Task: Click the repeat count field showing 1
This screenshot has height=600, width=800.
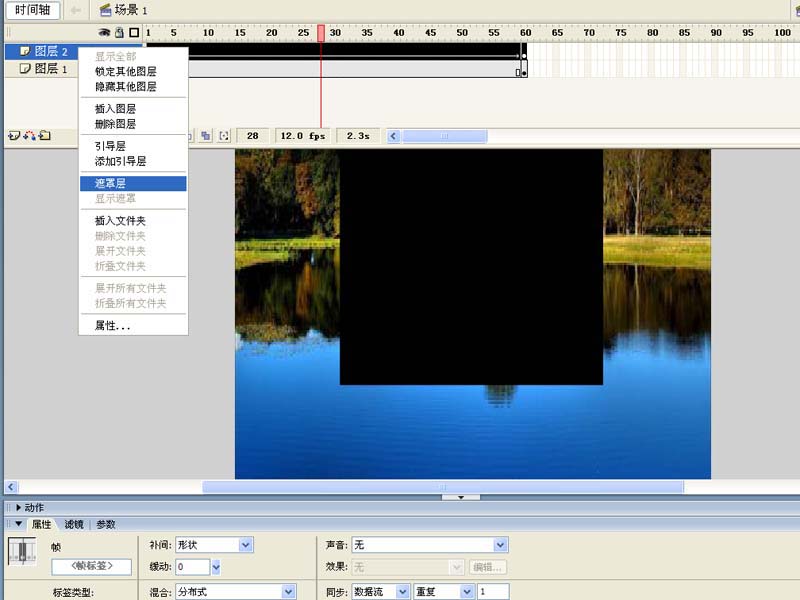Action: [x=493, y=592]
